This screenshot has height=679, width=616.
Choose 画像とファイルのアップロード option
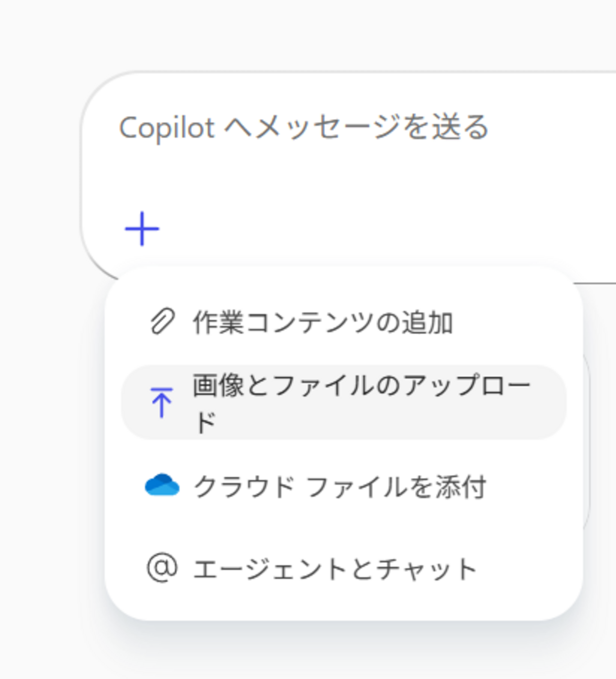coord(344,402)
